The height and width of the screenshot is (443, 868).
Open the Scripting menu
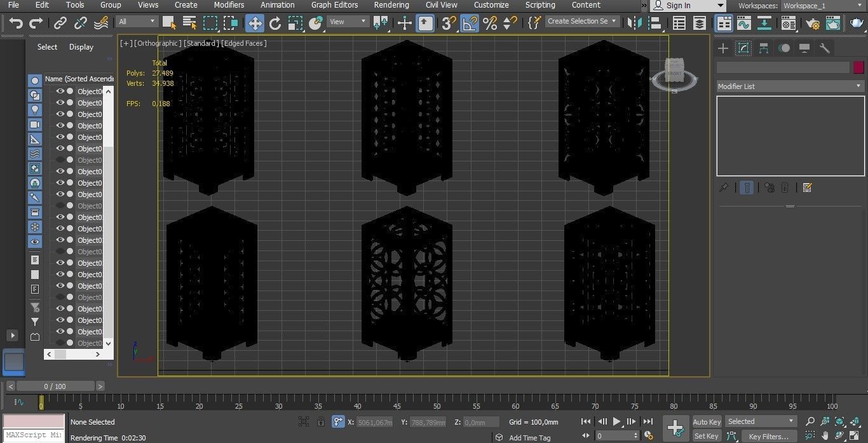[540, 5]
